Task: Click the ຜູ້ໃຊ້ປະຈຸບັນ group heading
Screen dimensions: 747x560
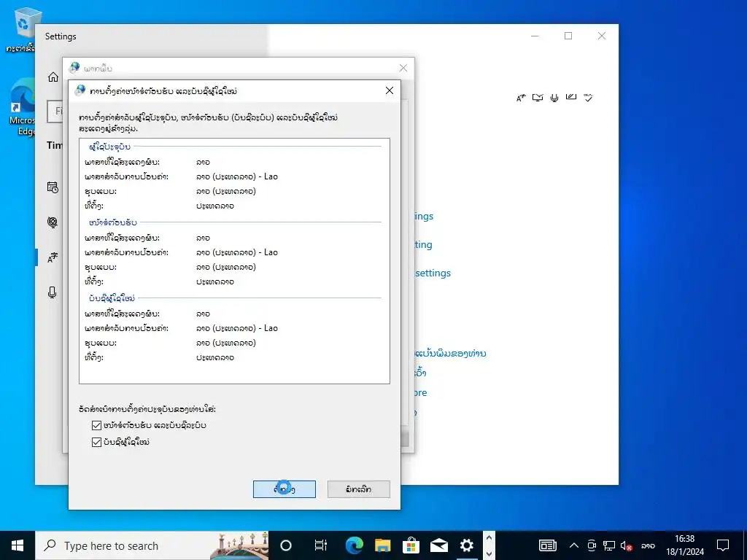Action: (109, 147)
